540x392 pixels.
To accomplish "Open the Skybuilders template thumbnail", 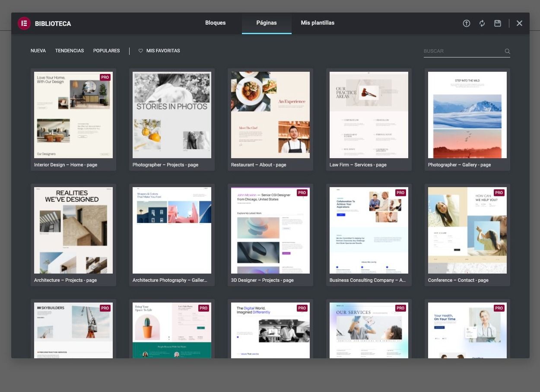I will tap(73, 330).
